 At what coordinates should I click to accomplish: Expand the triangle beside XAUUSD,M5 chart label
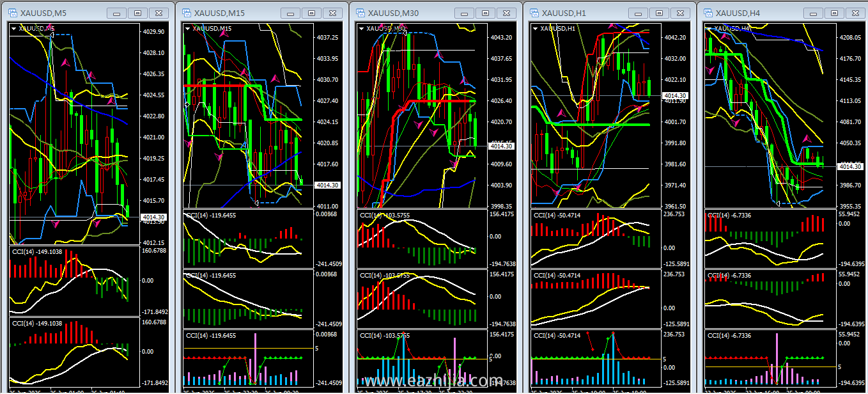click(13, 28)
